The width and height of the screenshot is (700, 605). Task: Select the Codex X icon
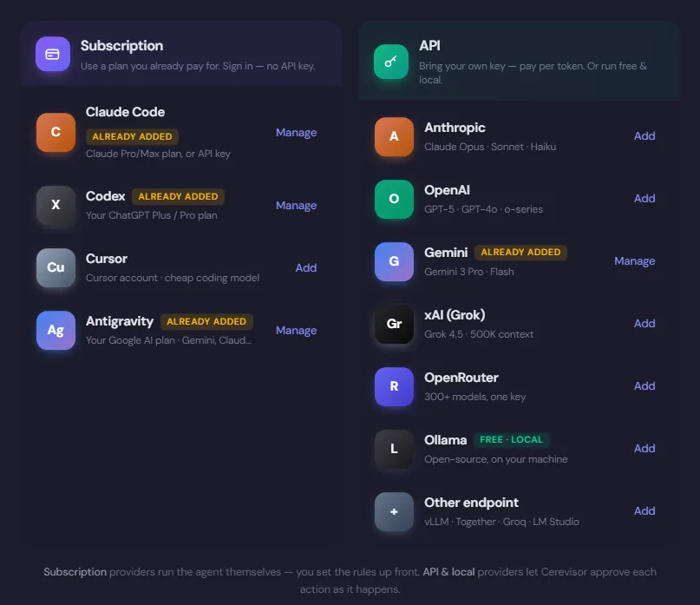click(56, 205)
